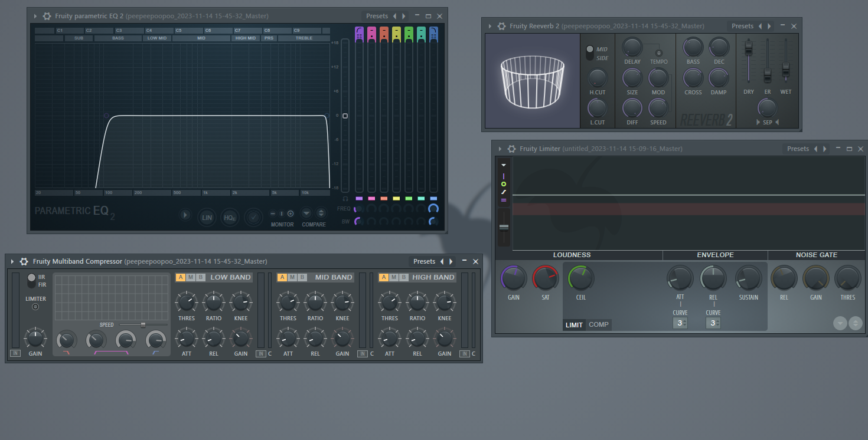868x440 pixels.
Task: Expand the menu arrow of Fruity Limiter title
Action: pyautogui.click(x=500, y=149)
